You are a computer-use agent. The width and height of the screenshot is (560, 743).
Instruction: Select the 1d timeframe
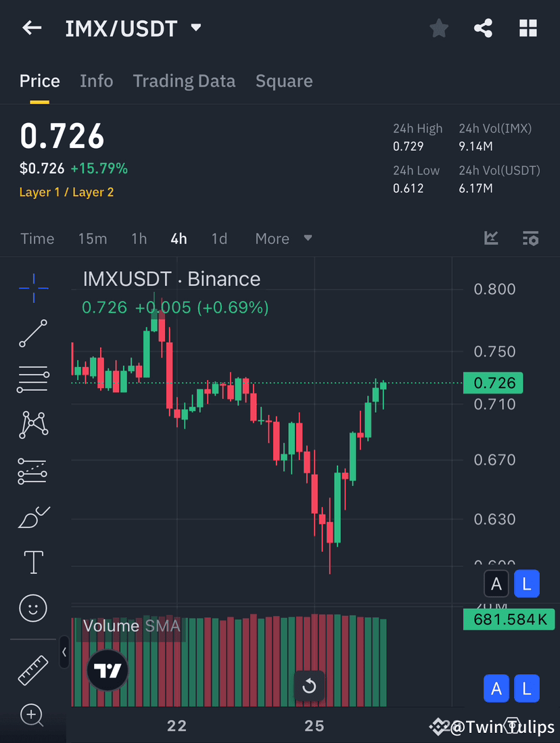(x=219, y=238)
